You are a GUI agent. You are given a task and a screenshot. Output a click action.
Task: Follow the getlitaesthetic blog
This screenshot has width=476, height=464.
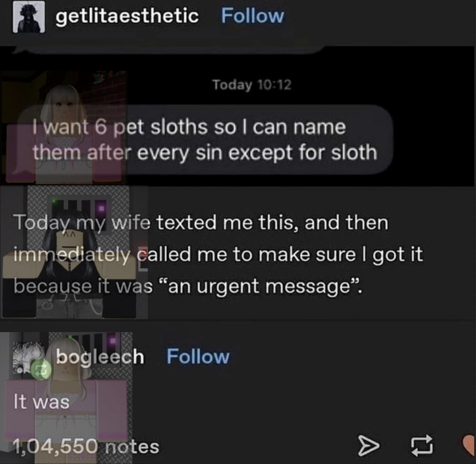click(252, 16)
